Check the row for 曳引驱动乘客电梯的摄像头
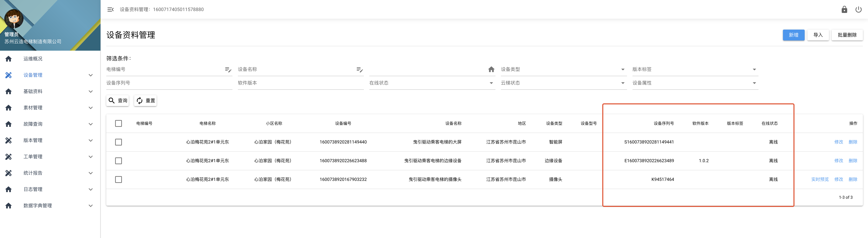Image resolution: width=868 pixels, height=238 pixels. (x=118, y=180)
